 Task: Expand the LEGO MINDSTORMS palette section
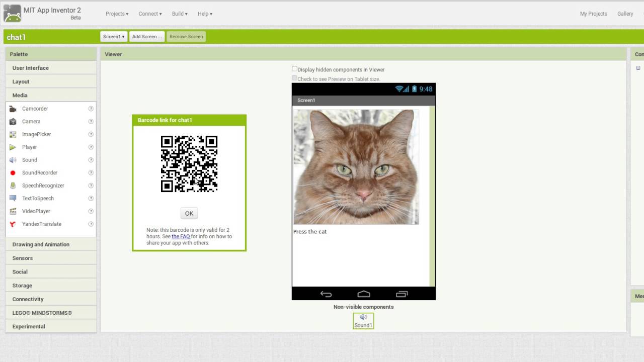tap(51, 313)
